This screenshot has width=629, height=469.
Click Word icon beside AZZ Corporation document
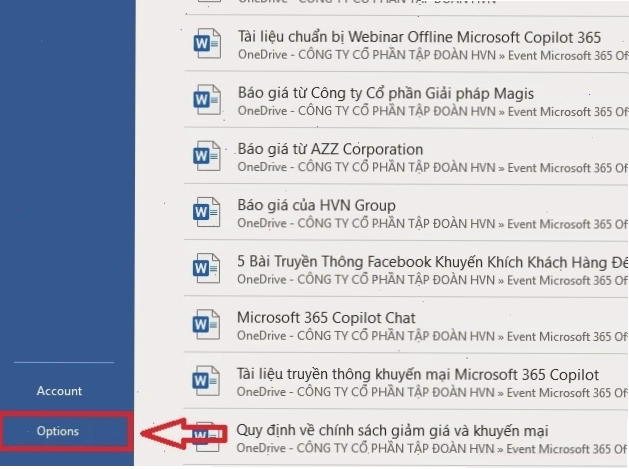point(207,156)
